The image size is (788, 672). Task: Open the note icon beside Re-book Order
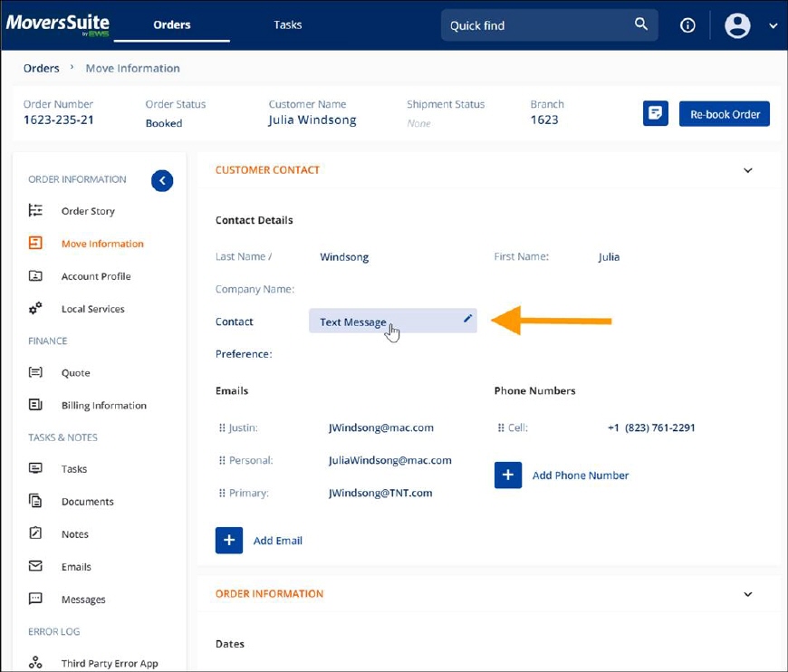(x=655, y=112)
